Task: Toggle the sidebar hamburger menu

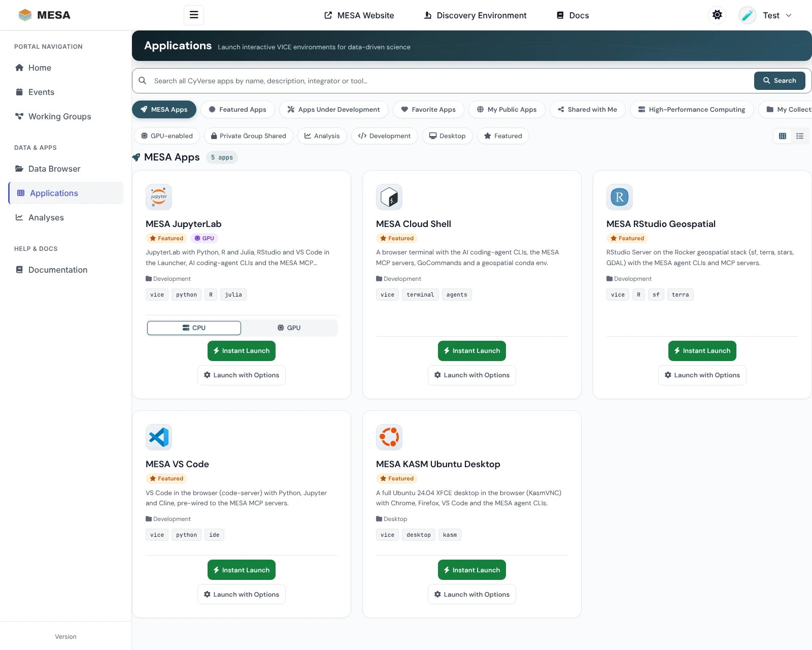Action: click(194, 15)
